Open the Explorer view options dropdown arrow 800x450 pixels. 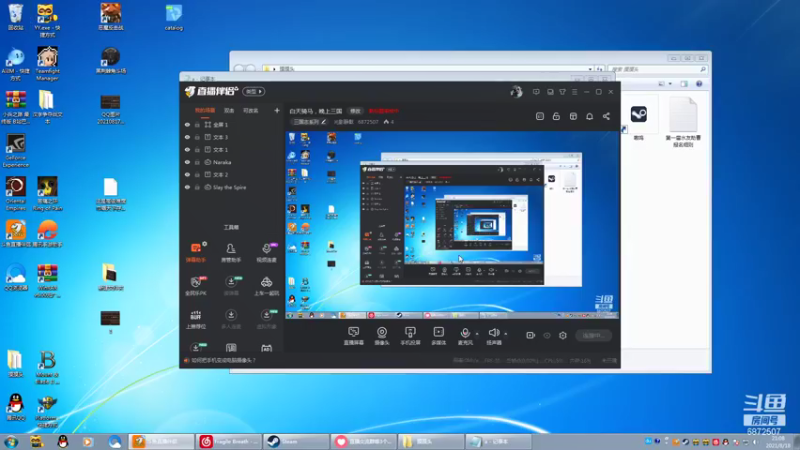[670, 84]
